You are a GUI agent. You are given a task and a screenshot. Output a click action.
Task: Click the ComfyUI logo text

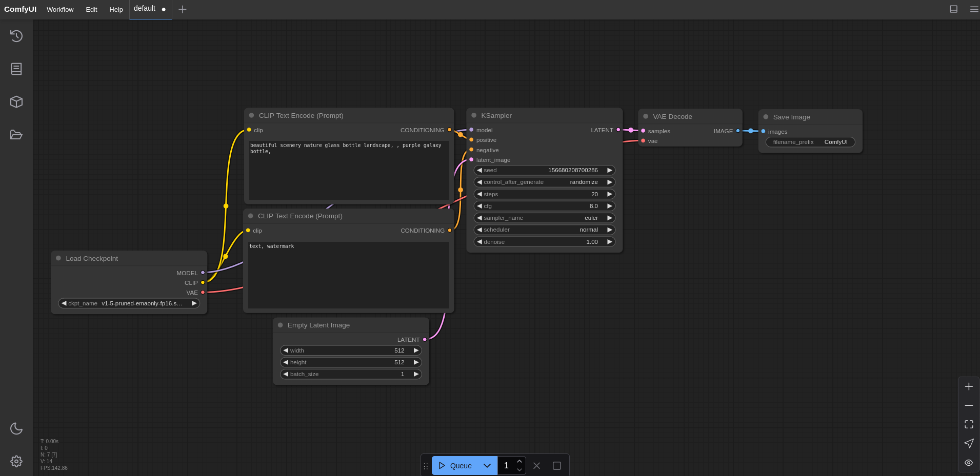(x=20, y=9)
